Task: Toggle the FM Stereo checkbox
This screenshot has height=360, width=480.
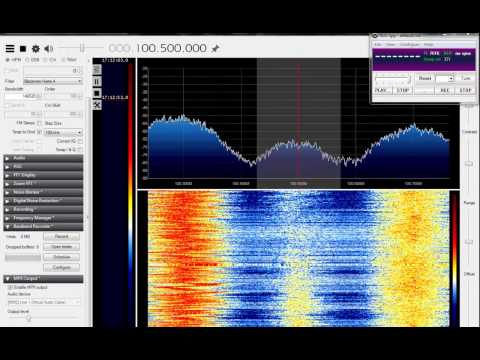Action: (x=39, y=123)
